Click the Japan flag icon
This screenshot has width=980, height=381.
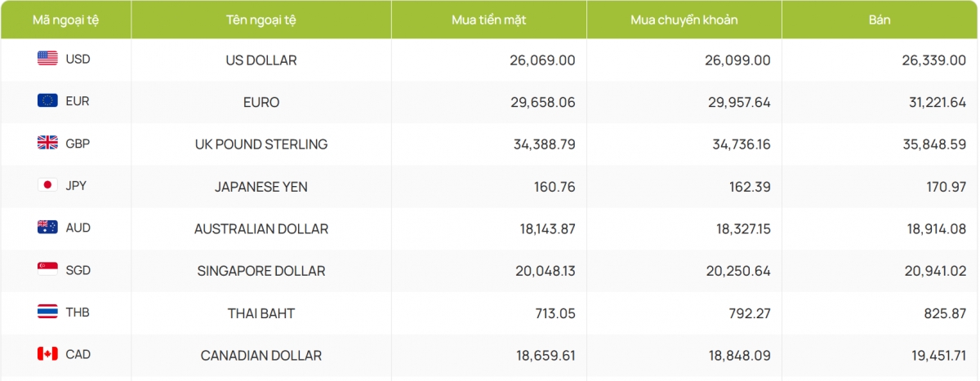pyautogui.click(x=47, y=185)
